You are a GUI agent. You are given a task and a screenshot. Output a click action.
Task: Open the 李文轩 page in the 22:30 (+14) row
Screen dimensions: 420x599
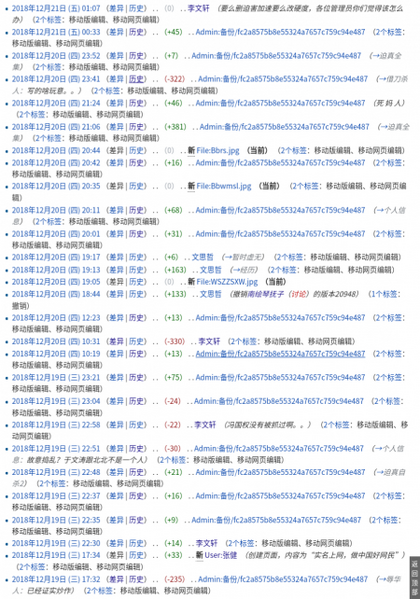[x=206, y=543]
